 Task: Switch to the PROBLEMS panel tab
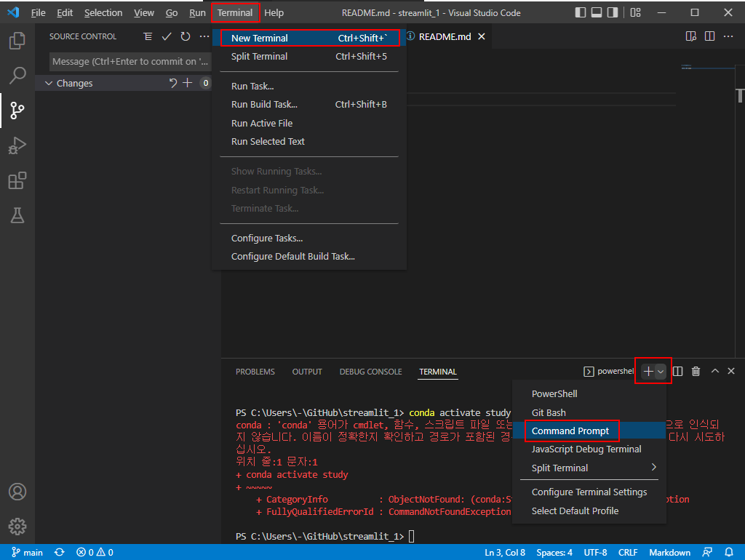[x=255, y=372]
